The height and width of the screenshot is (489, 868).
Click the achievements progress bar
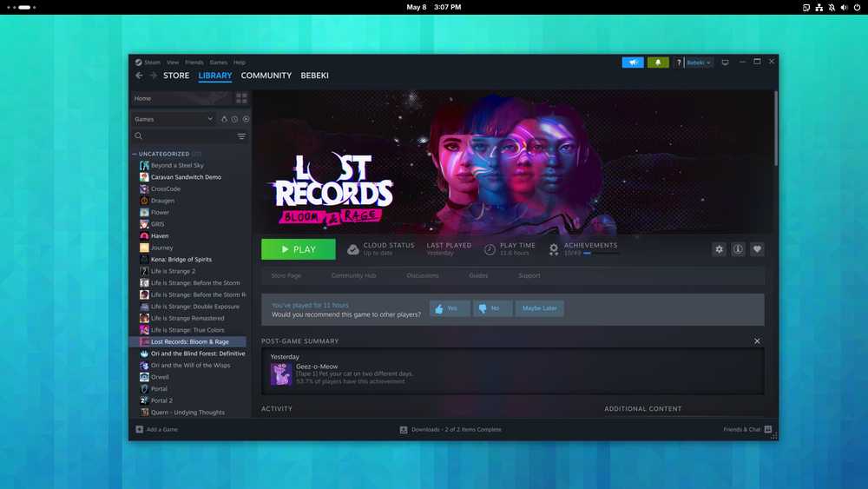(601, 253)
